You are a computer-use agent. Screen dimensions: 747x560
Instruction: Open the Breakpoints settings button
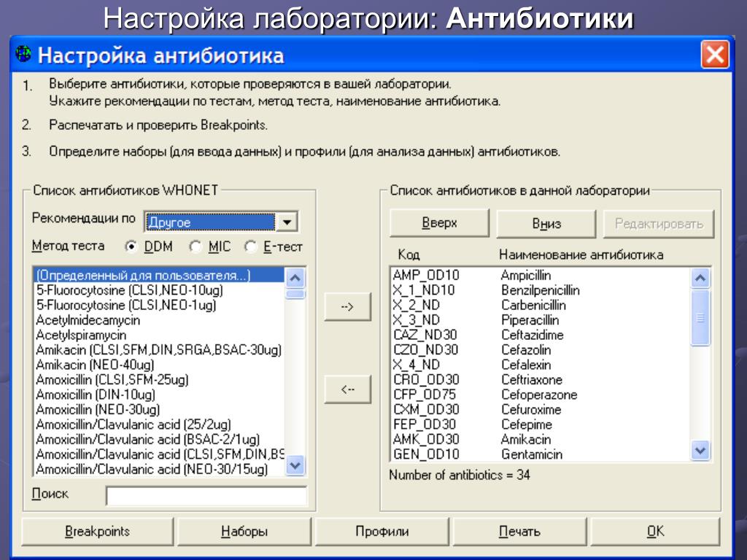pos(98,532)
